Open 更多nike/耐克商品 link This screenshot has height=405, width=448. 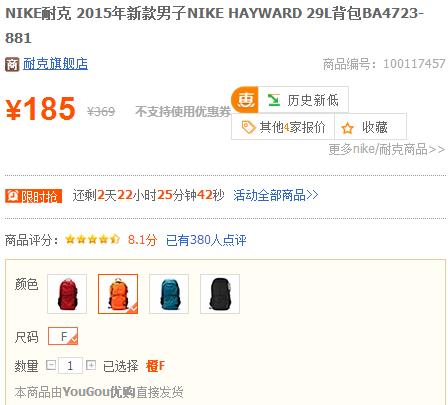click(x=387, y=149)
